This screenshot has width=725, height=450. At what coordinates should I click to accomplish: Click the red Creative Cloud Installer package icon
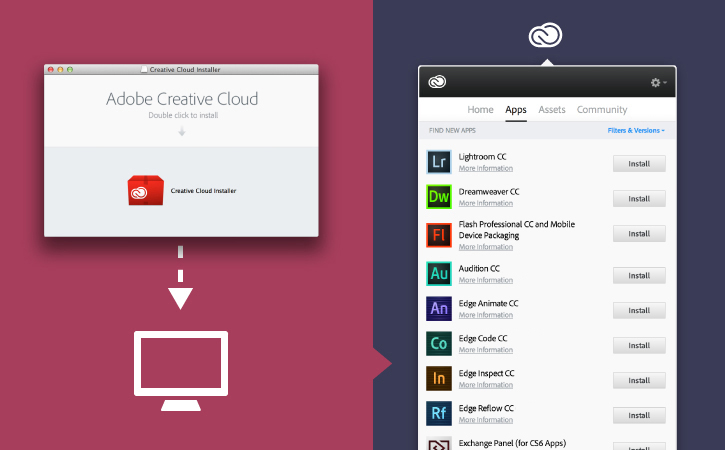[x=146, y=190]
